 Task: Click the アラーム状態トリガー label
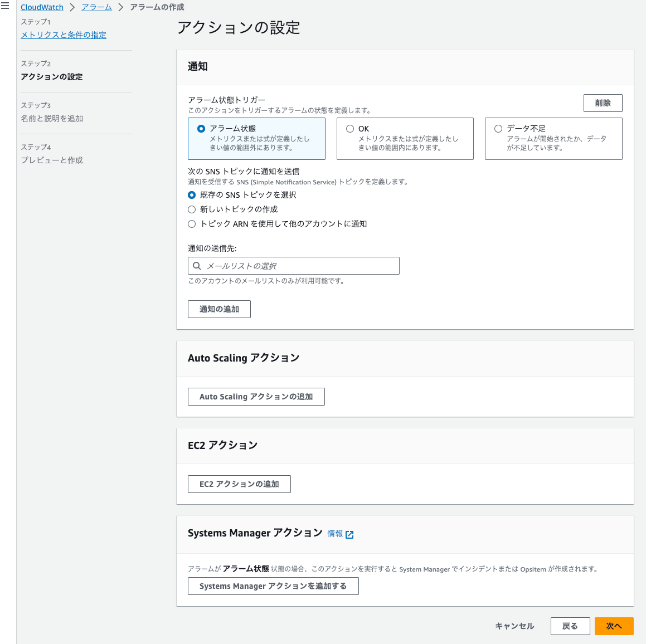(x=227, y=100)
